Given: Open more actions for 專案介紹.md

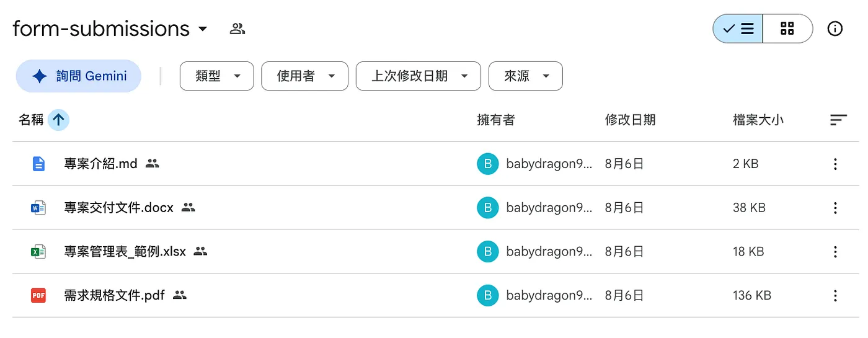Looking at the screenshot, I should click(x=835, y=164).
